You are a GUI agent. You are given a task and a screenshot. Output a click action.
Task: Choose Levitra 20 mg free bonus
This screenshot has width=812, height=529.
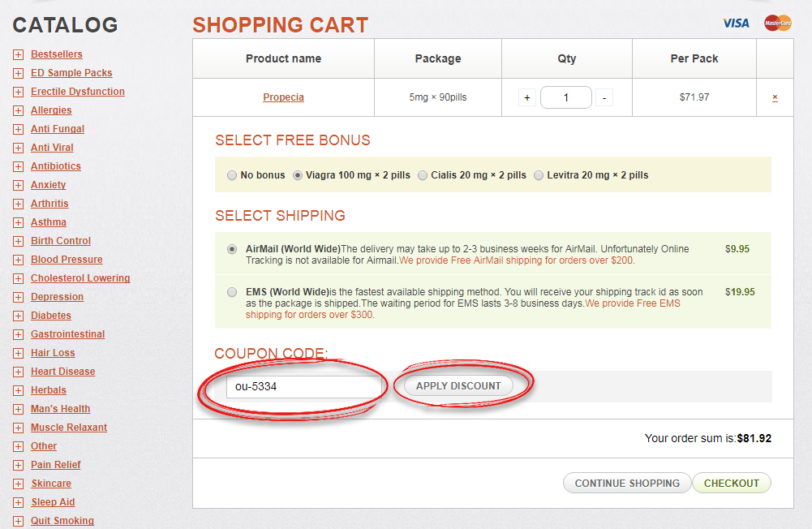539,175
